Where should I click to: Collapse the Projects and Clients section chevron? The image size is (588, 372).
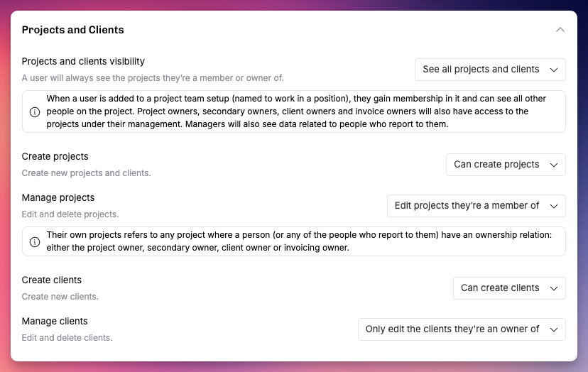click(x=560, y=30)
